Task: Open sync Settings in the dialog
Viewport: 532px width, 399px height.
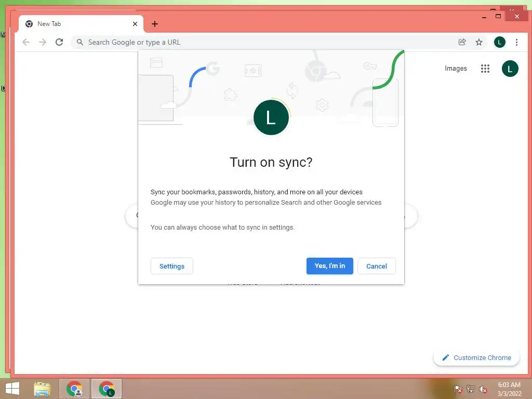Action: 171,266
